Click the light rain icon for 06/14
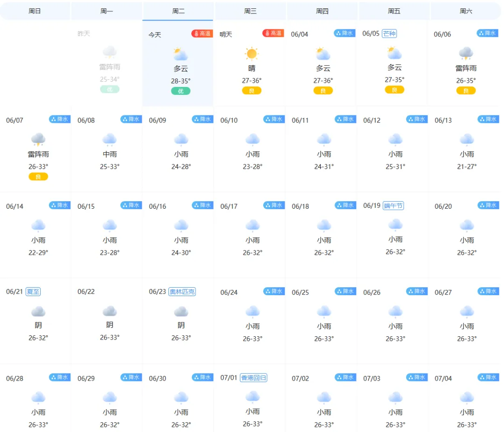504x432 pixels. coord(38,226)
